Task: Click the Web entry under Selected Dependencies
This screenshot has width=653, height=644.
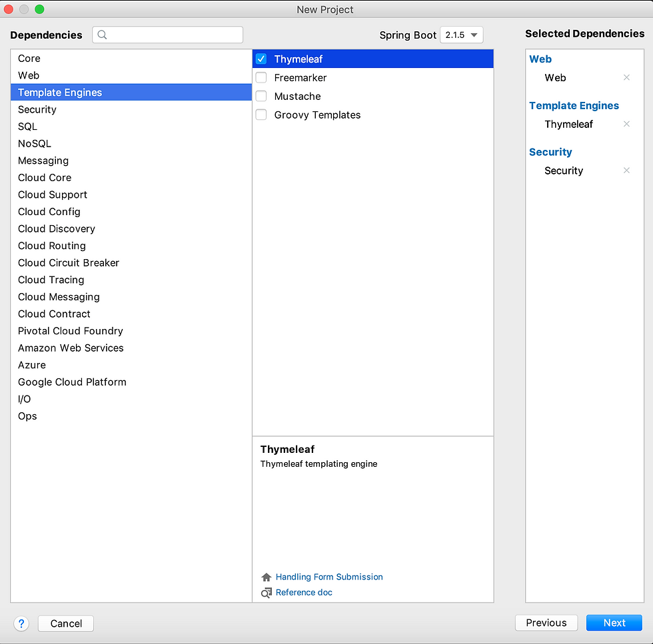Action: click(555, 78)
